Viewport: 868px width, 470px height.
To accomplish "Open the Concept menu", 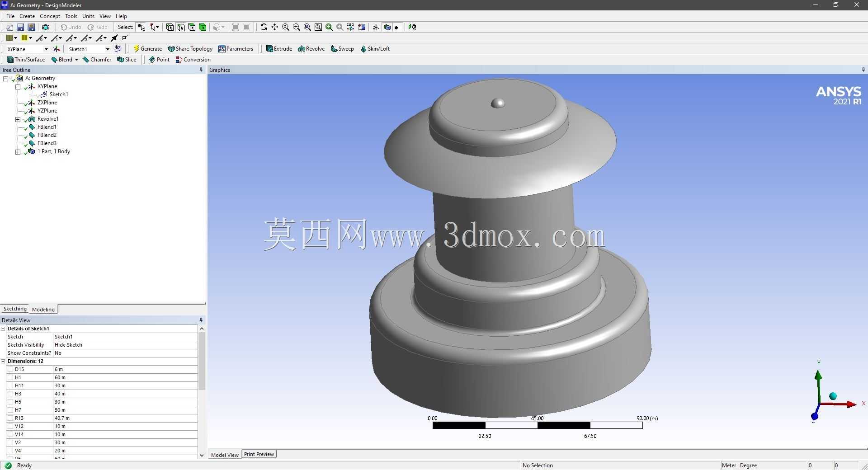I will (50, 16).
